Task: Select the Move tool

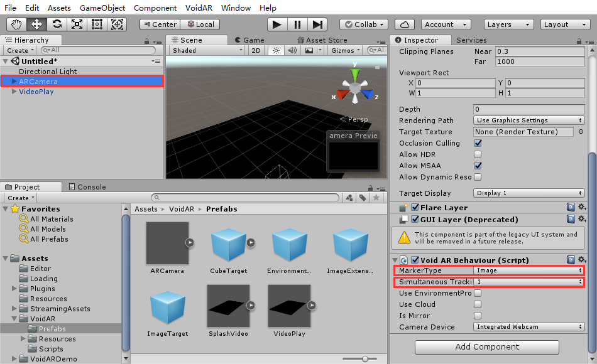Action: pyautogui.click(x=36, y=24)
